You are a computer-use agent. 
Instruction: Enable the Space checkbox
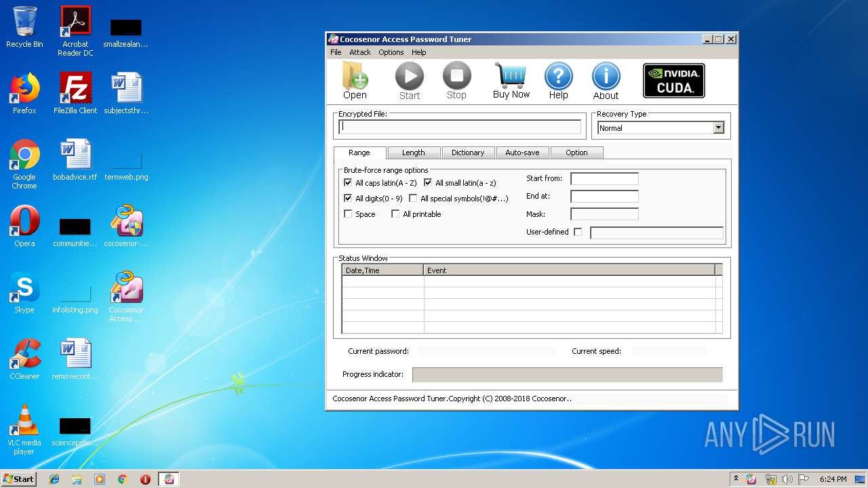[x=349, y=214]
